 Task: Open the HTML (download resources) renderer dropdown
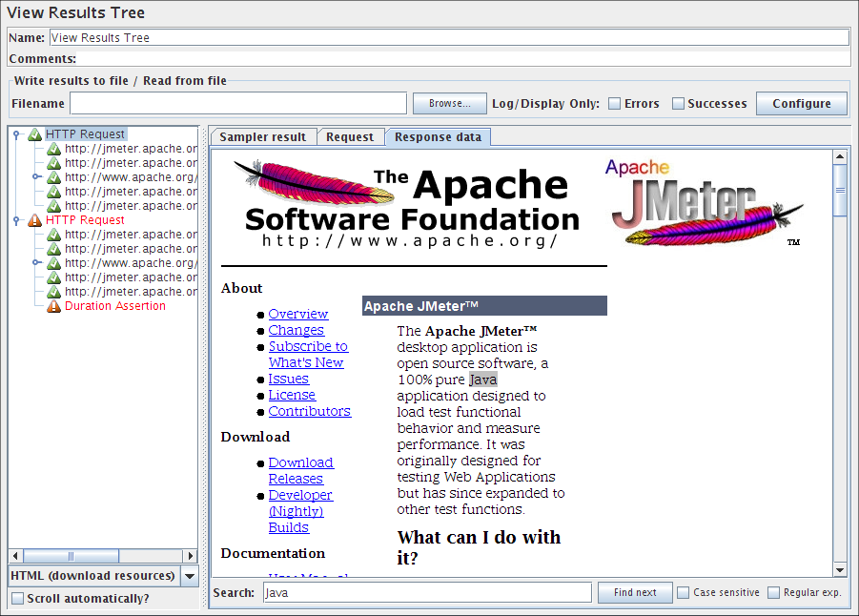[x=189, y=576]
